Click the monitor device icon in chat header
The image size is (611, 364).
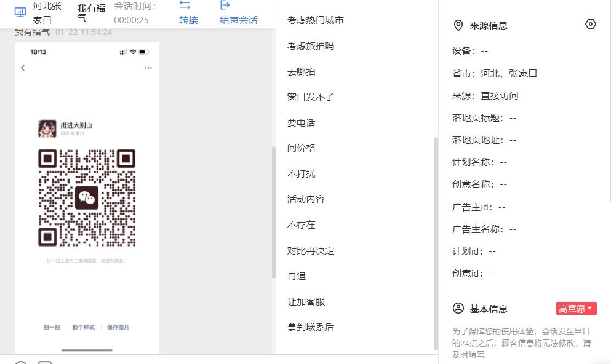[20, 12]
